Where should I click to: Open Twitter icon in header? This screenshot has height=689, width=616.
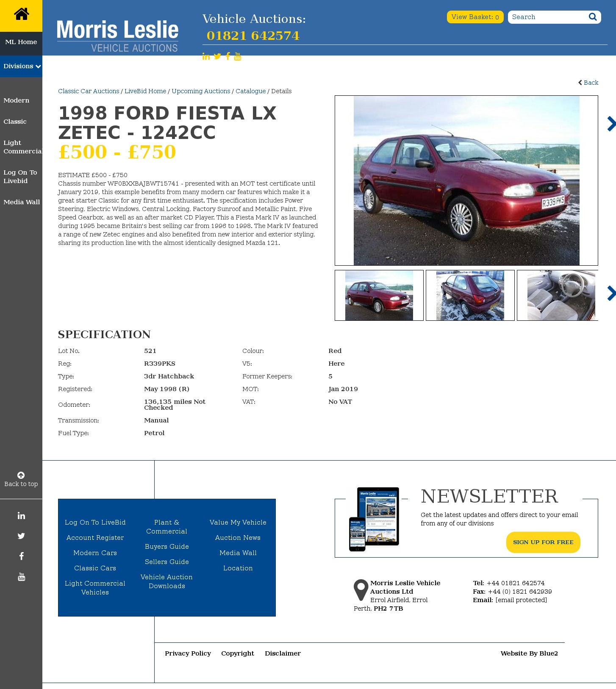(217, 56)
